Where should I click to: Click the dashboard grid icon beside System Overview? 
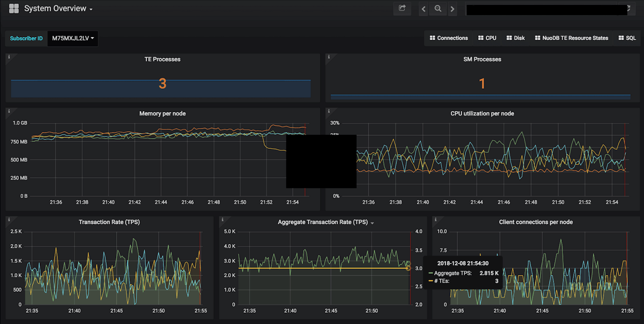tap(14, 9)
